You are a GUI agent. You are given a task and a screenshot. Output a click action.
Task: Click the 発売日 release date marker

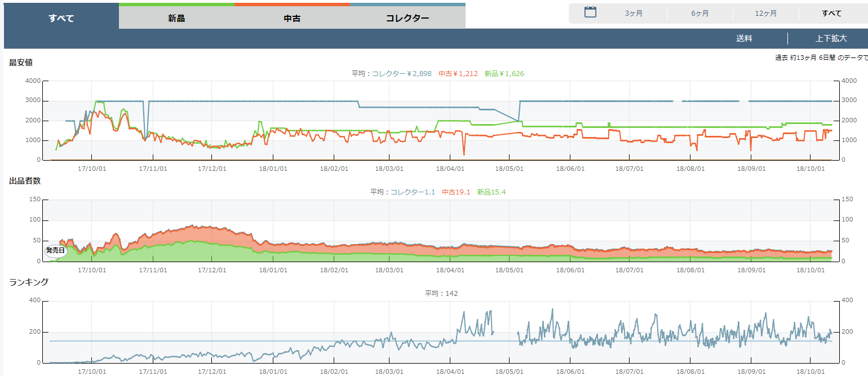tap(56, 250)
